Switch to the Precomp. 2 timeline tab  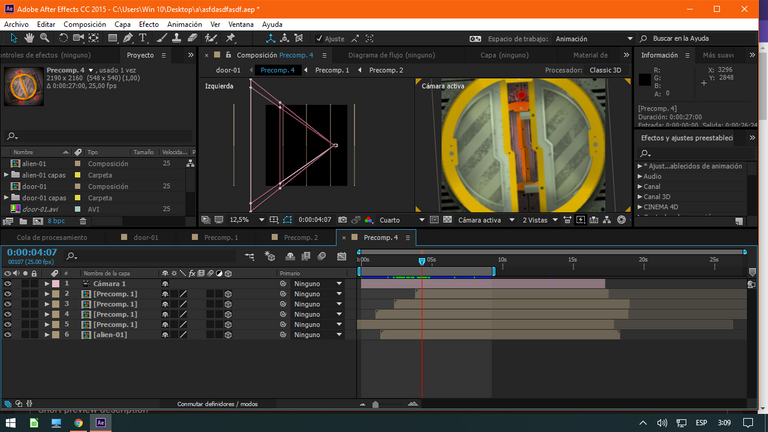(x=301, y=238)
